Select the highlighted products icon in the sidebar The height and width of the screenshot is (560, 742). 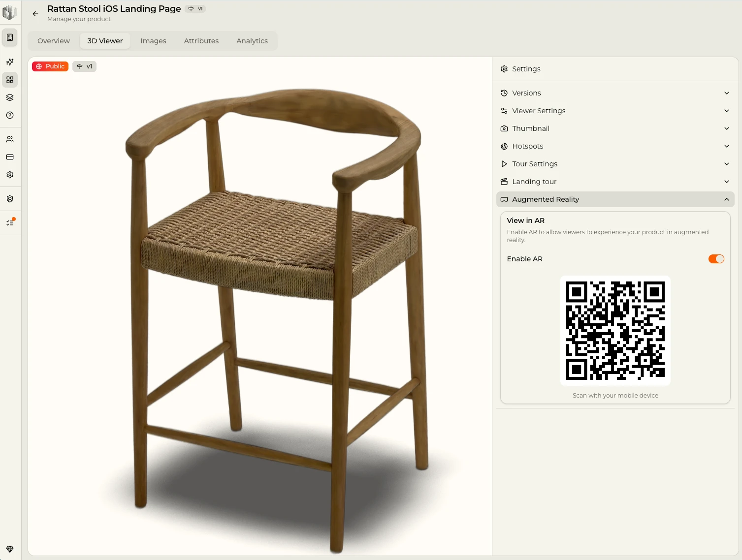tap(10, 37)
